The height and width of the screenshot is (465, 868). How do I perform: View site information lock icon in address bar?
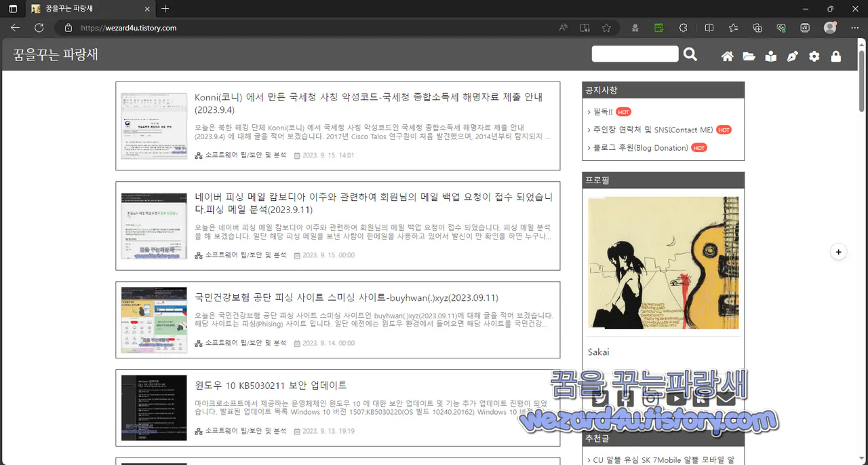click(68, 28)
